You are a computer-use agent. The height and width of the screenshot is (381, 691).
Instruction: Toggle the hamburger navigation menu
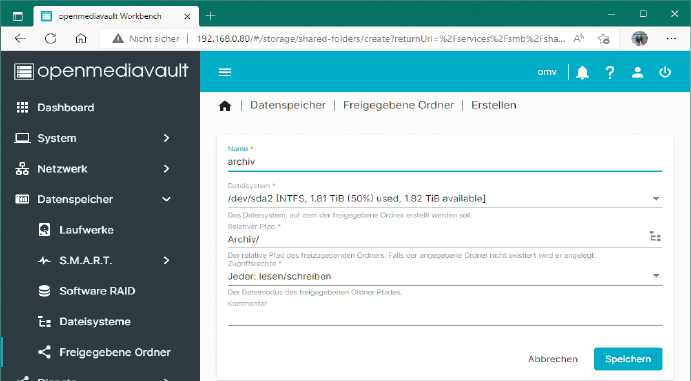225,72
